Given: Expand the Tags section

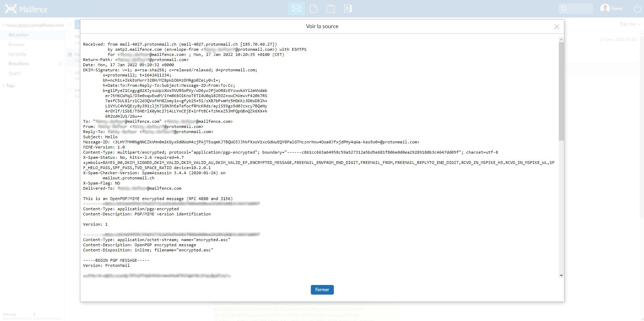Looking at the screenshot, I should (x=3, y=86).
